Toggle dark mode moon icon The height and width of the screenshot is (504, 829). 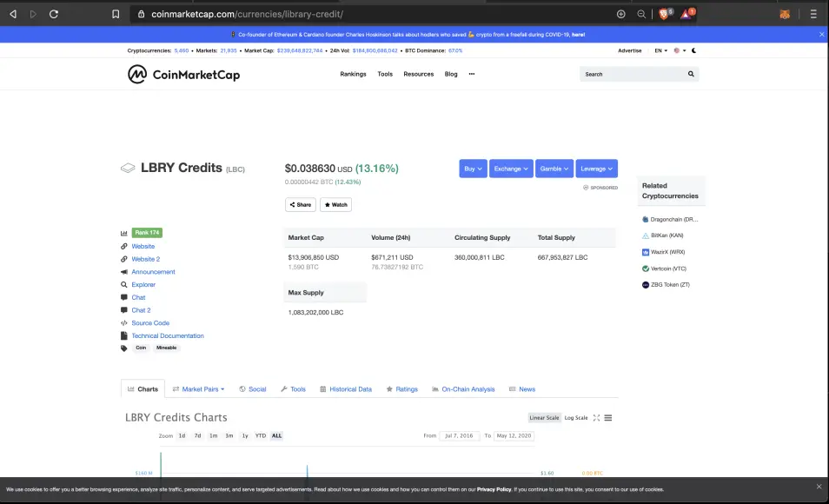[x=694, y=50]
